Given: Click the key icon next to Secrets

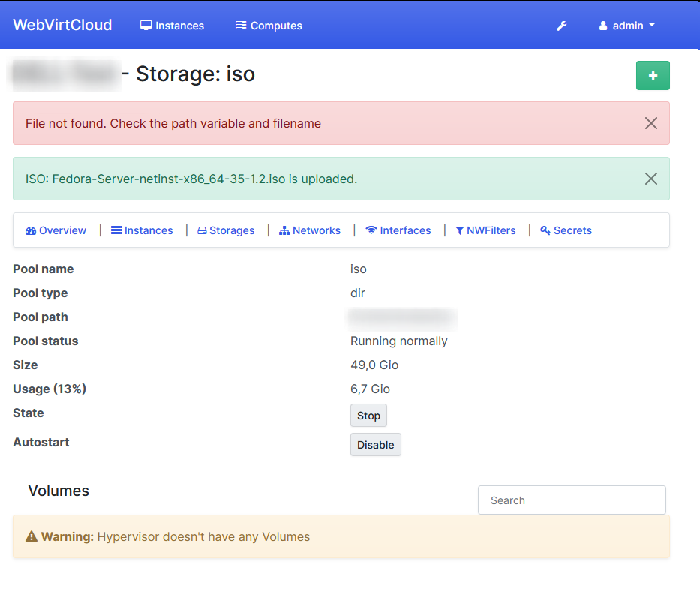Looking at the screenshot, I should click(x=545, y=230).
